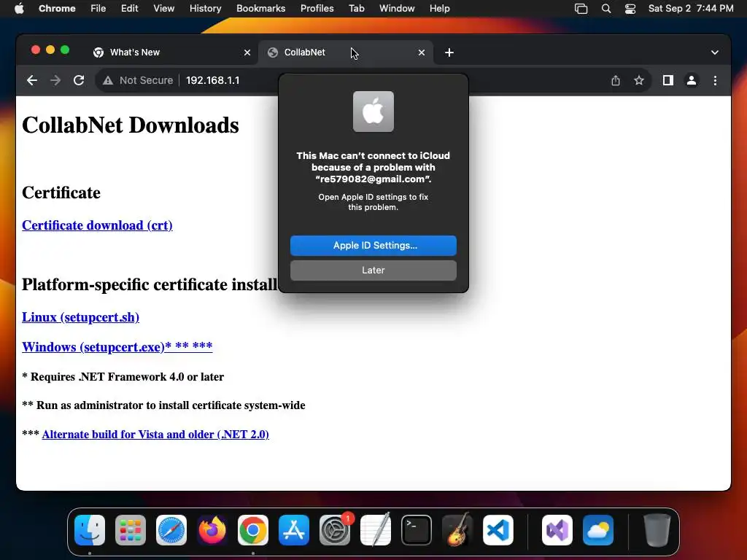This screenshot has height=560, width=747.
Task: Launch Terminal from the Dock
Action: 417,530
